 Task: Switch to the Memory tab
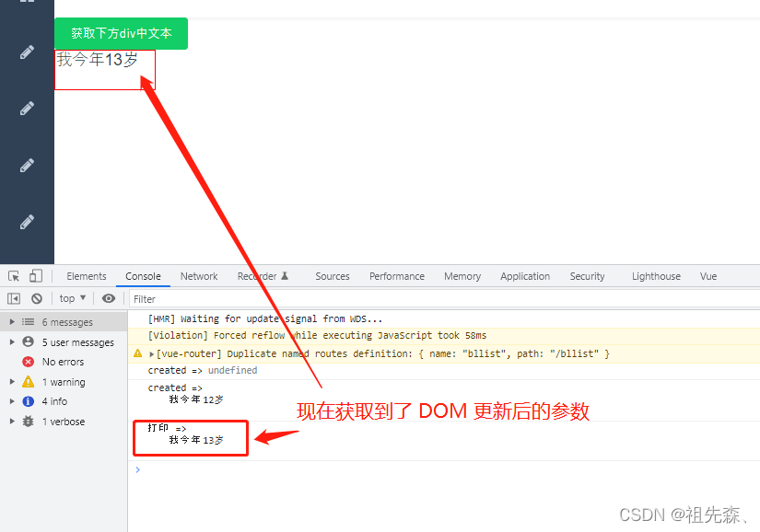tap(462, 276)
